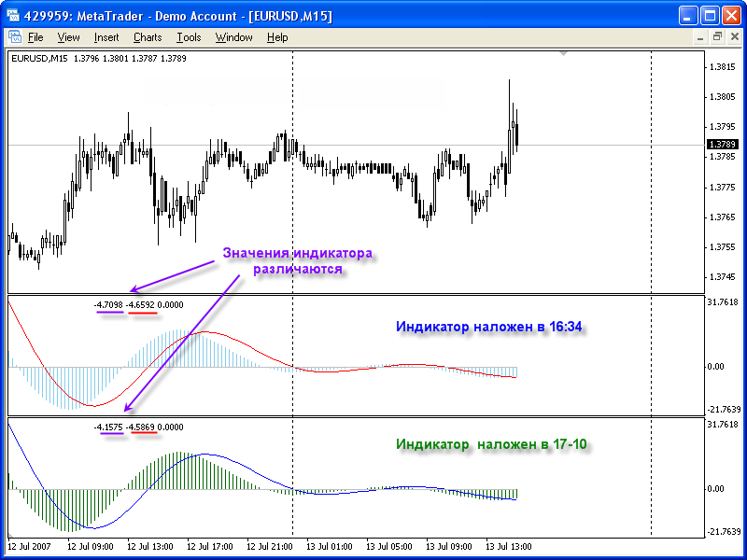Click the '12 Jul 17:00' time axis label
Viewport: 747px width, 560px height.
[209, 546]
